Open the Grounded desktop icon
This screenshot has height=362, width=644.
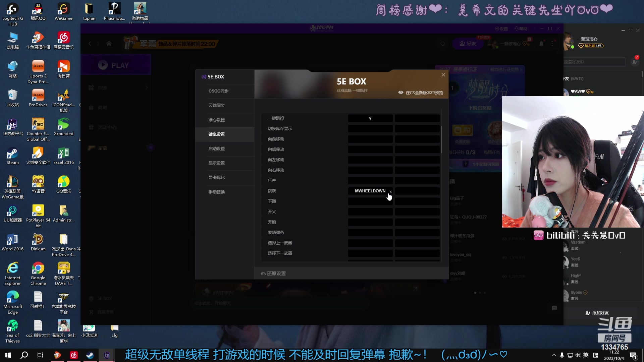coord(63,127)
